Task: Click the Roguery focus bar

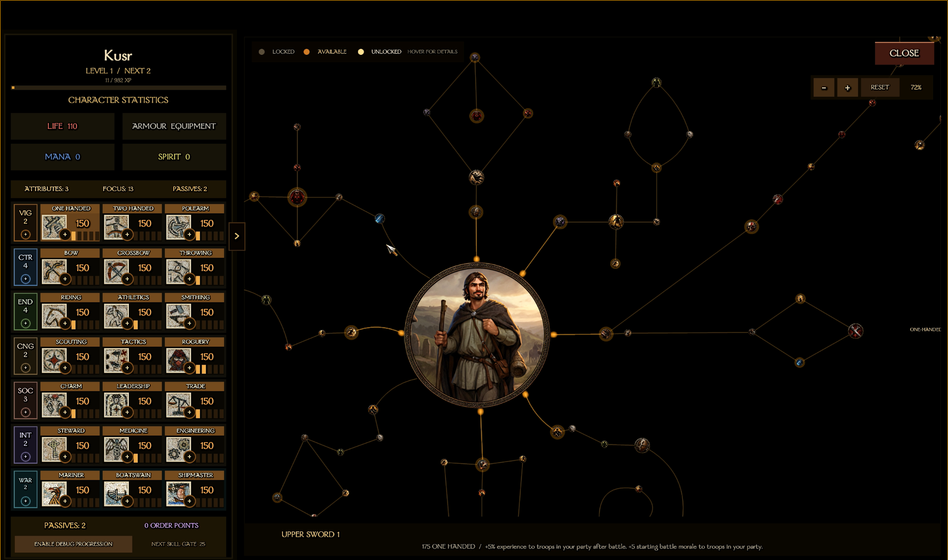Action: (210, 369)
